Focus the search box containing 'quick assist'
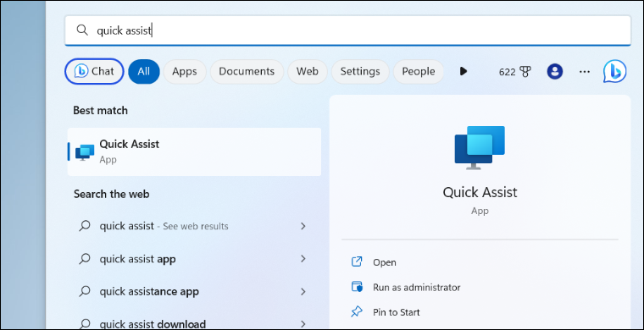Image resolution: width=644 pixels, height=330 pixels. pyautogui.click(x=347, y=30)
